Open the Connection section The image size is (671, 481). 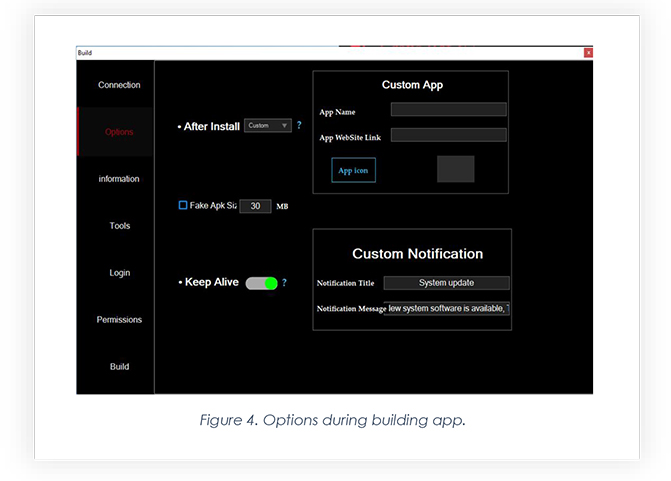pyautogui.click(x=119, y=85)
